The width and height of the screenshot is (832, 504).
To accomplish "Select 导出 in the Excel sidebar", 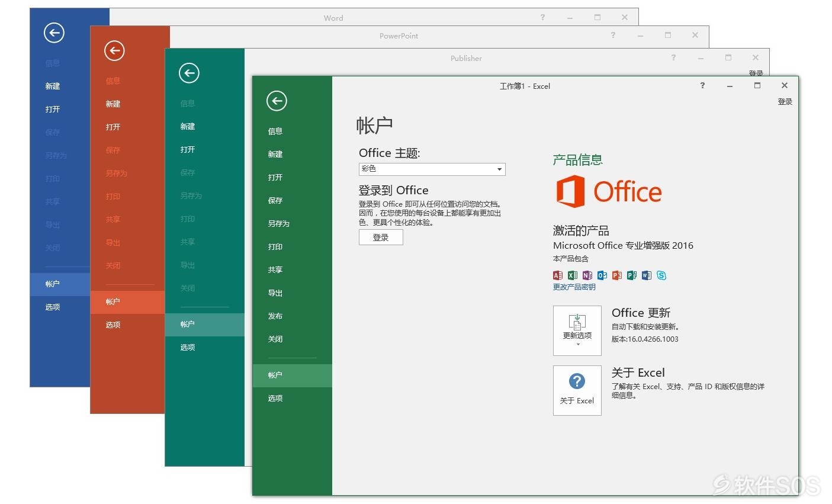I will pos(275,293).
